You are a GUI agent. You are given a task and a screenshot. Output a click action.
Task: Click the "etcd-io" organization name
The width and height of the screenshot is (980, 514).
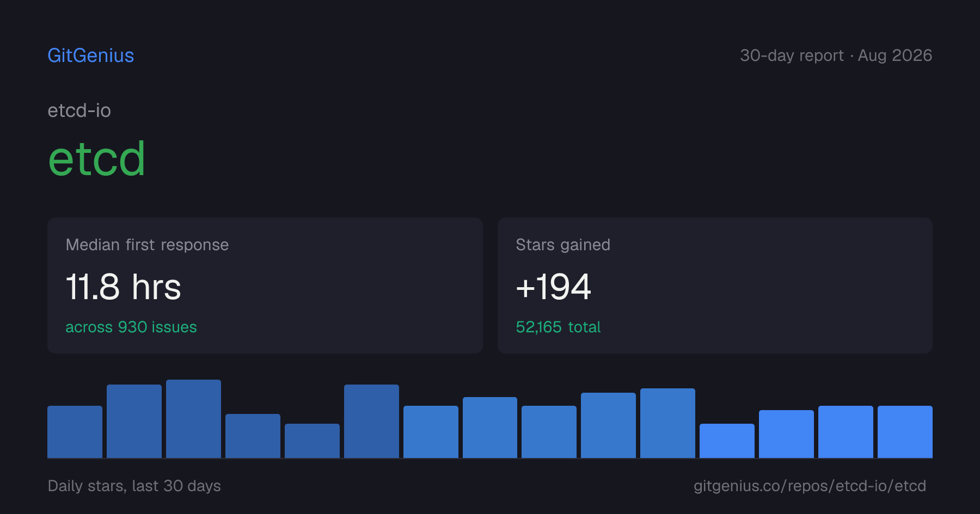coord(79,110)
